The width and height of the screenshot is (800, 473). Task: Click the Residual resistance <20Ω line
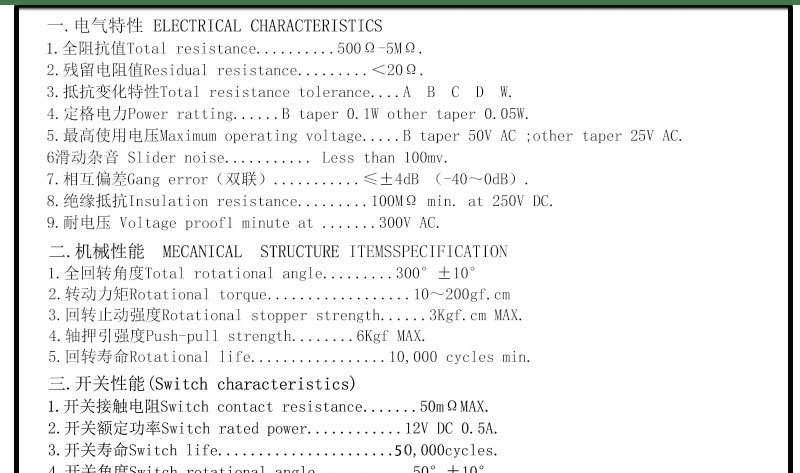pyautogui.click(x=235, y=70)
